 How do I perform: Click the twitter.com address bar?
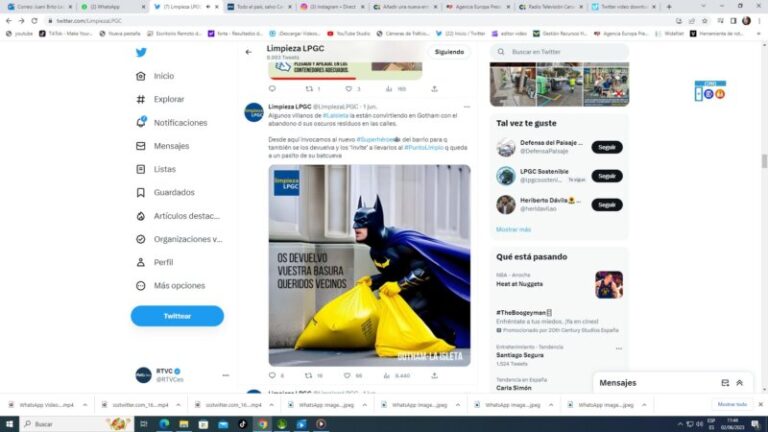coord(360,21)
